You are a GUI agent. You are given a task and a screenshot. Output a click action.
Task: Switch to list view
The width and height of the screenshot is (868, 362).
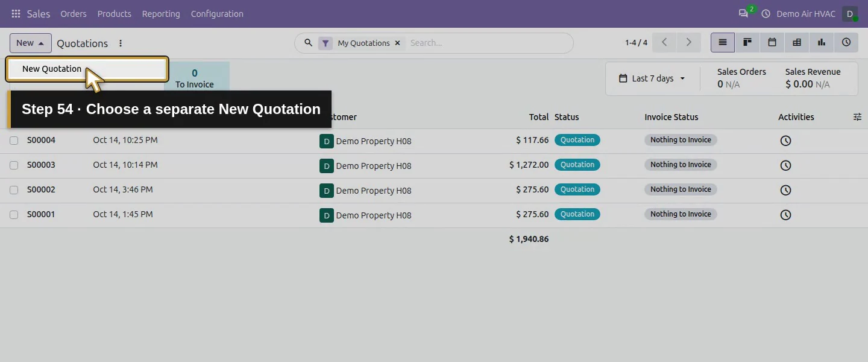(723, 43)
